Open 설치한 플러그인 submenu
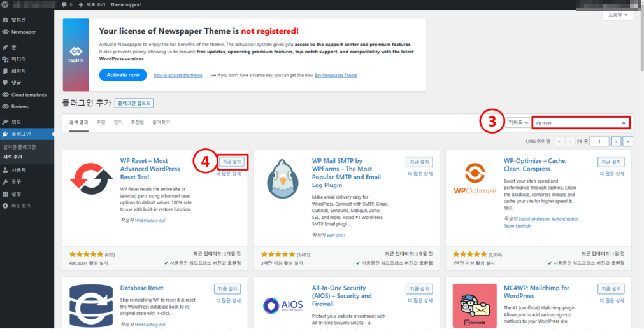The height and width of the screenshot is (329, 644). point(19,147)
